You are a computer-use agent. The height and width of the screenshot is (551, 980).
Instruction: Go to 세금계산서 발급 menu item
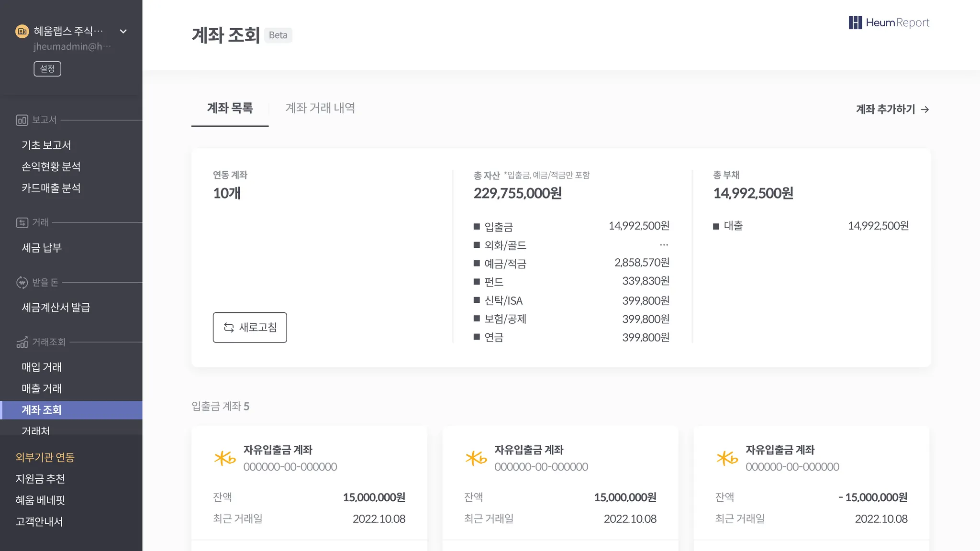tap(56, 308)
